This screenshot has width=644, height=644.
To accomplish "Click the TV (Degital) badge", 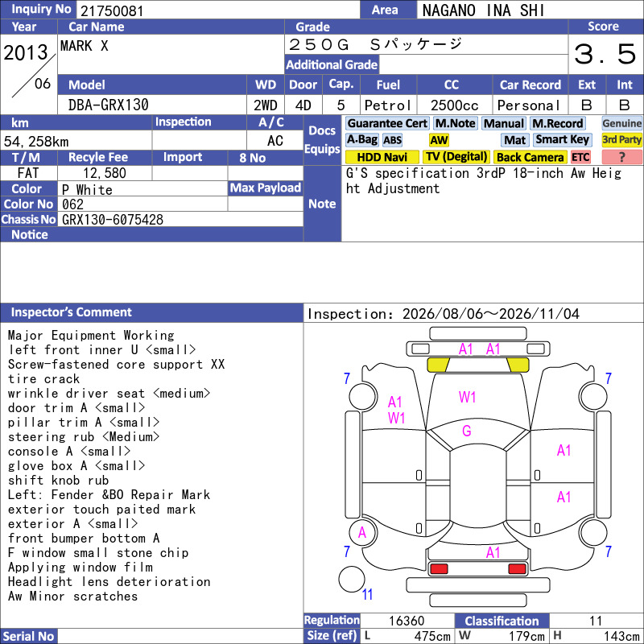I will [456, 157].
